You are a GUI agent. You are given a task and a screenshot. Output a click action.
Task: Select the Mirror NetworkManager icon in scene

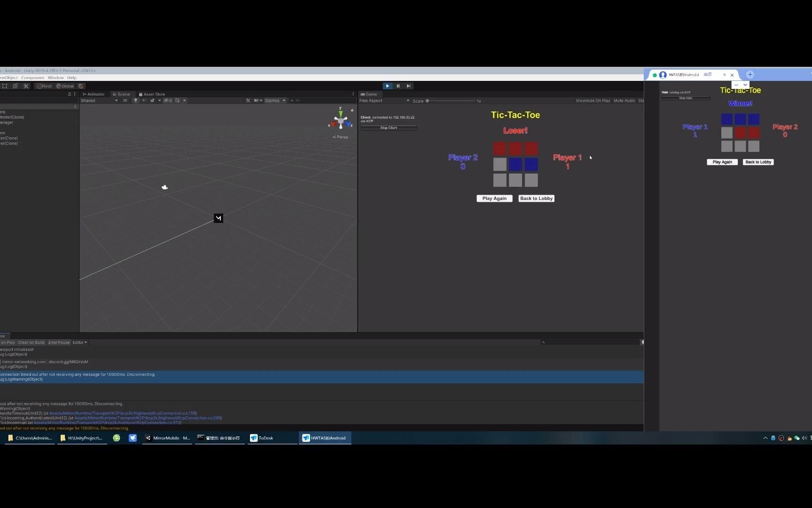click(x=219, y=218)
